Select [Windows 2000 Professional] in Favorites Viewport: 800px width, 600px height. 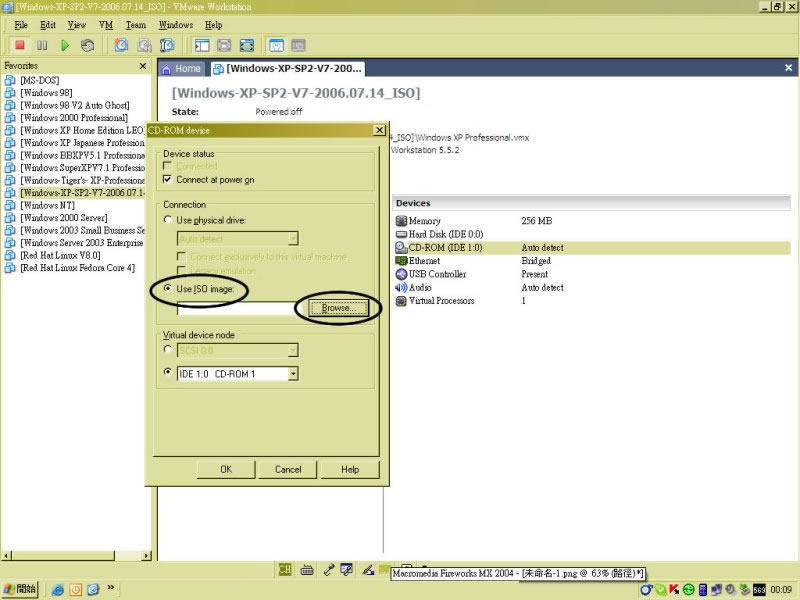coord(74,118)
